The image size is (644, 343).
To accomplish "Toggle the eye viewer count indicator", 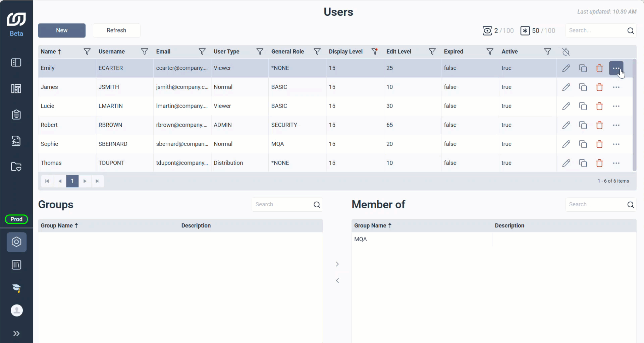I will [x=498, y=30].
